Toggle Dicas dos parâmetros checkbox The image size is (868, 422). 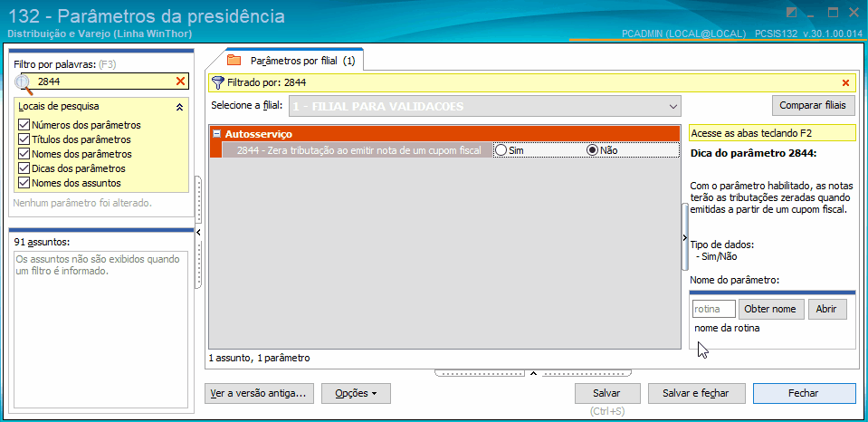(x=24, y=168)
